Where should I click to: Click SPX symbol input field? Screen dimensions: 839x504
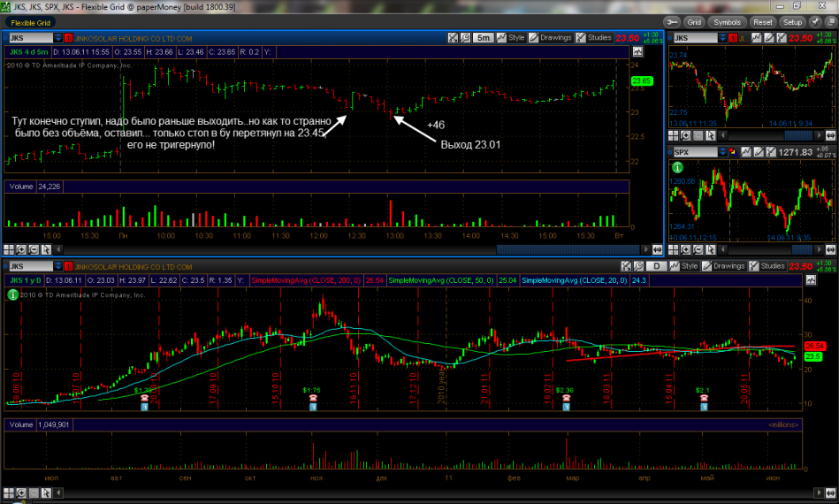point(695,152)
